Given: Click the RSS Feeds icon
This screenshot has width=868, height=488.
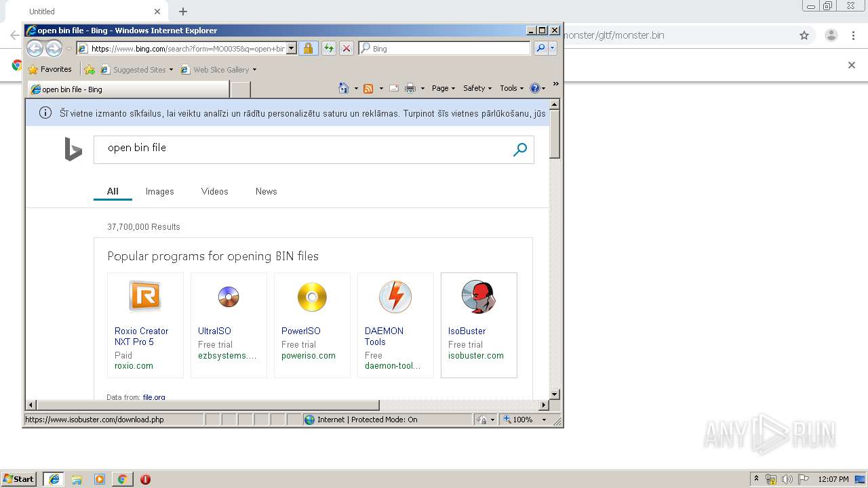Looking at the screenshot, I should [368, 88].
